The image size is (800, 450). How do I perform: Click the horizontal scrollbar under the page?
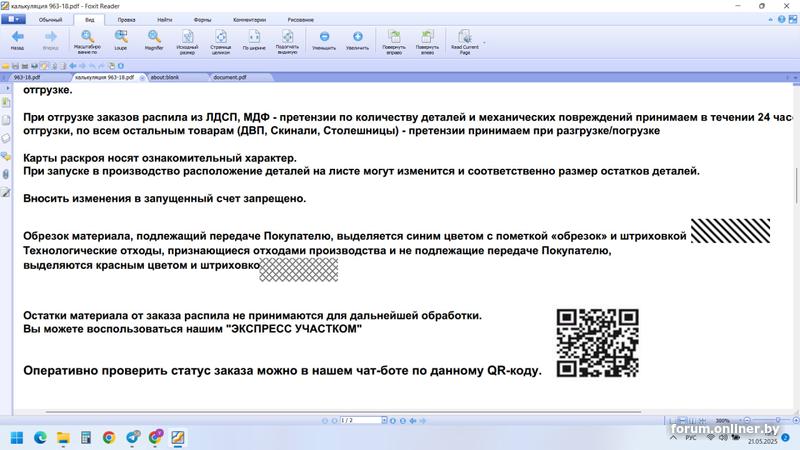point(343,412)
